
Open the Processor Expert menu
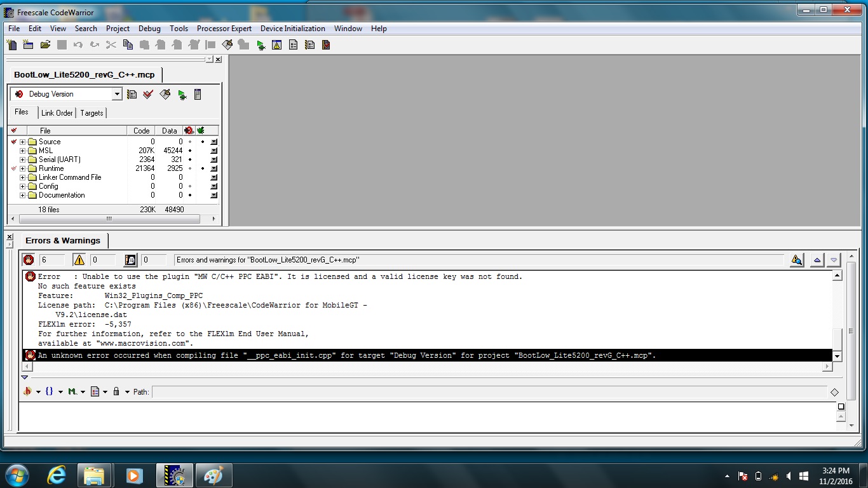tap(224, 29)
